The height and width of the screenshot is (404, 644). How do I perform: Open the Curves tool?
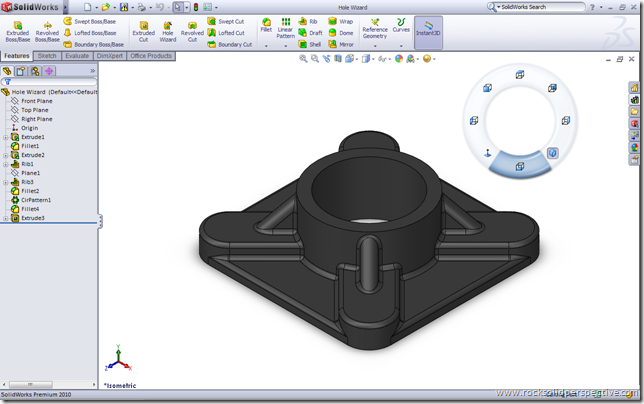401,25
